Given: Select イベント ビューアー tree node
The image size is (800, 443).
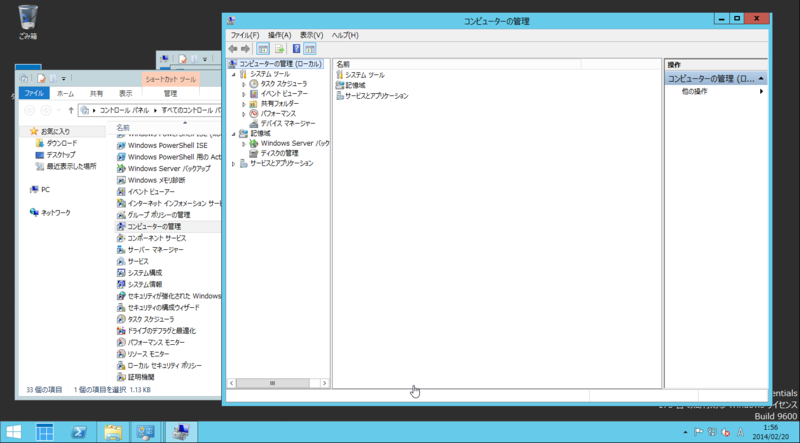Looking at the screenshot, I should pyautogui.click(x=284, y=93).
